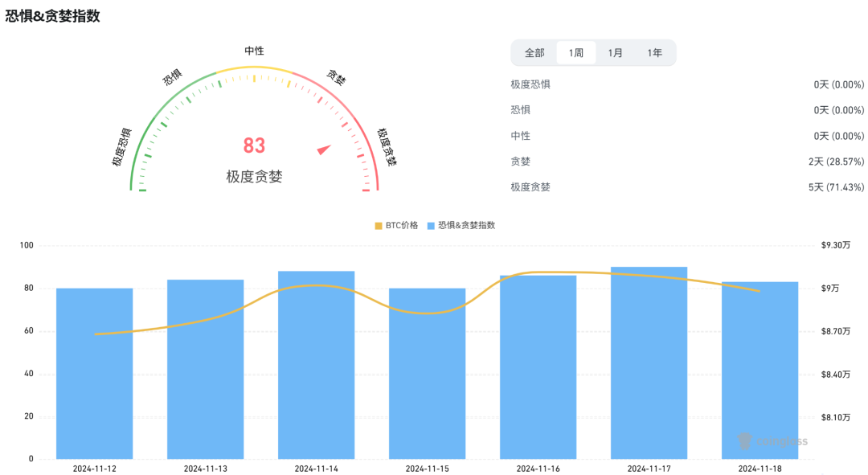The width and height of the screenshot is (868, 475).
Task: Click the 100 left axis label
Action: click(27, 245)
